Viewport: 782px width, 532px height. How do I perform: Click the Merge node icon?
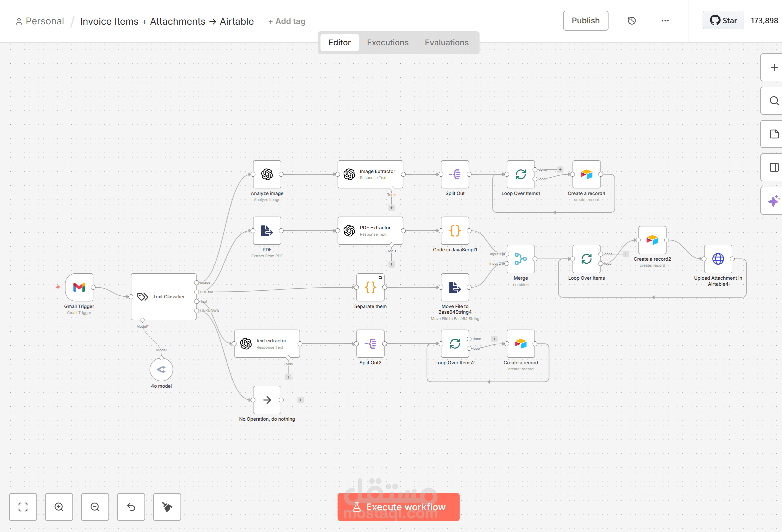click(520, 259)
